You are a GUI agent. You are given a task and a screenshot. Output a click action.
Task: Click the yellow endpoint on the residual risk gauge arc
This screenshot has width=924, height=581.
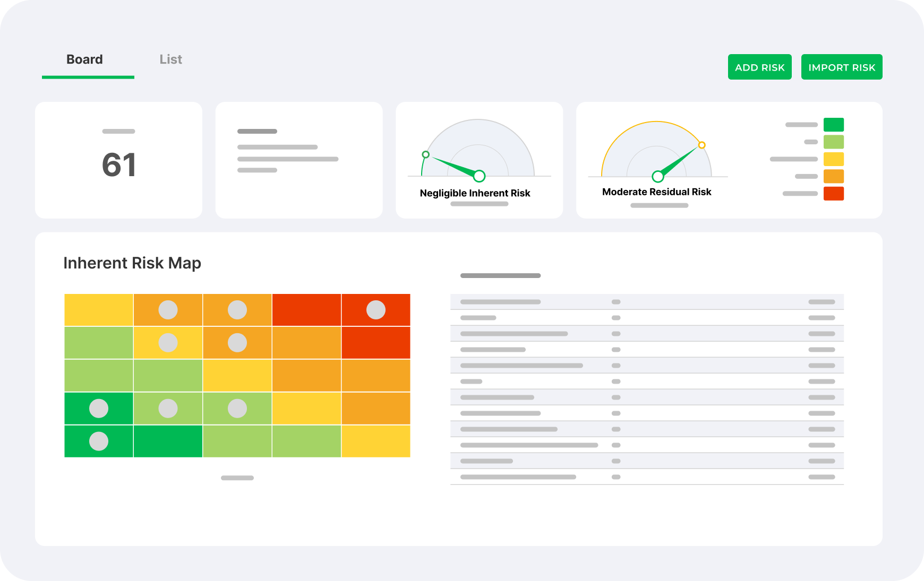coord(702,144)
